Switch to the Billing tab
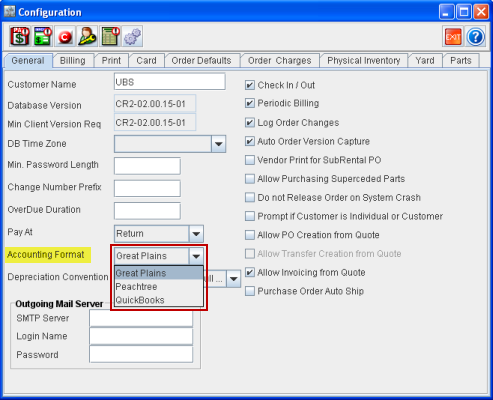This screenshot has width=493, height=400. click(x=73, y=61)
